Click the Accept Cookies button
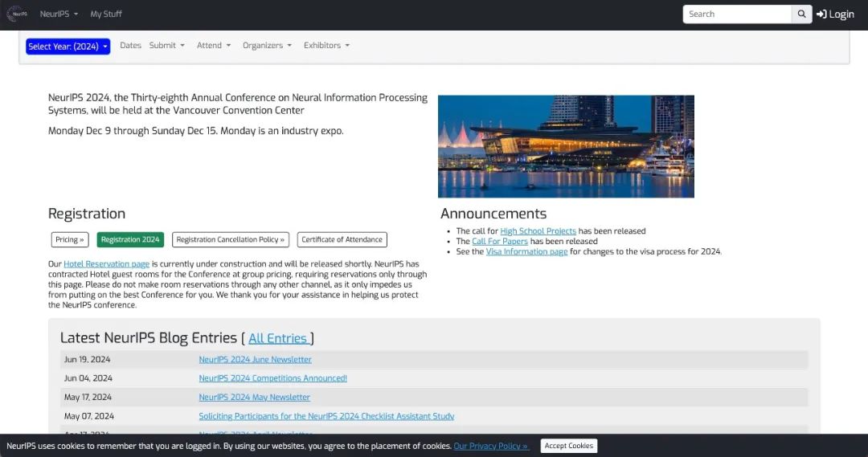 click(568, 446)
